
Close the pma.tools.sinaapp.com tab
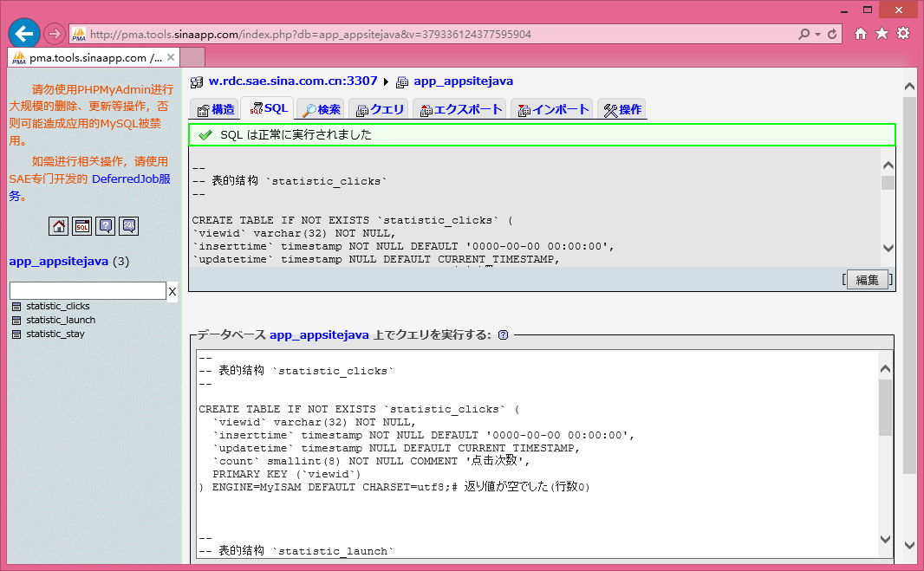tap(170, 57)
